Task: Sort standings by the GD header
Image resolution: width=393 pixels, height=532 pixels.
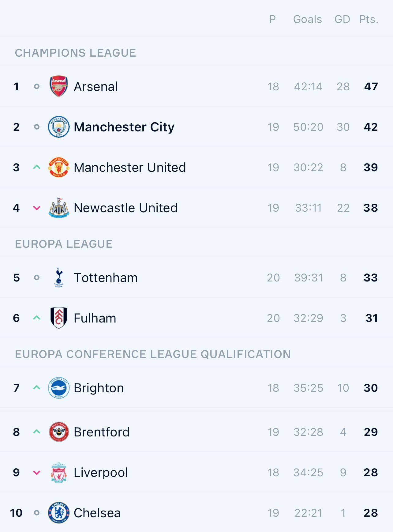Action: click(342, 19)
